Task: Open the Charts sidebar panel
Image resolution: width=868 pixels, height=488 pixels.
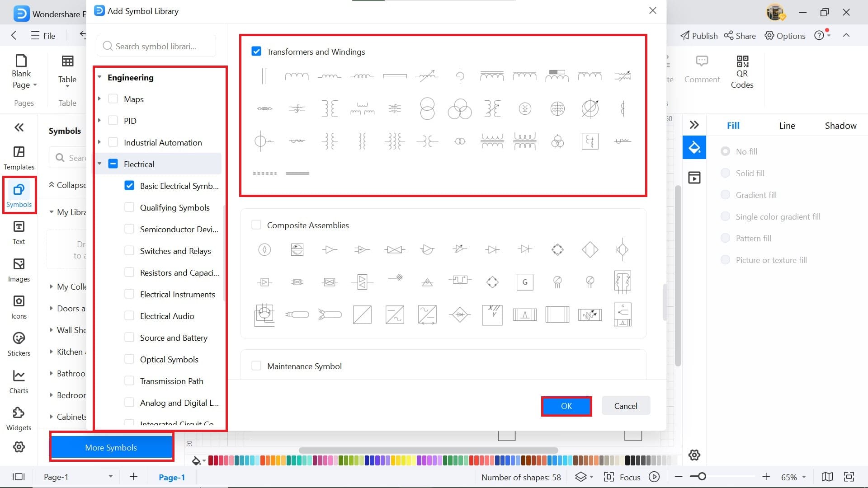Action: 19,382
